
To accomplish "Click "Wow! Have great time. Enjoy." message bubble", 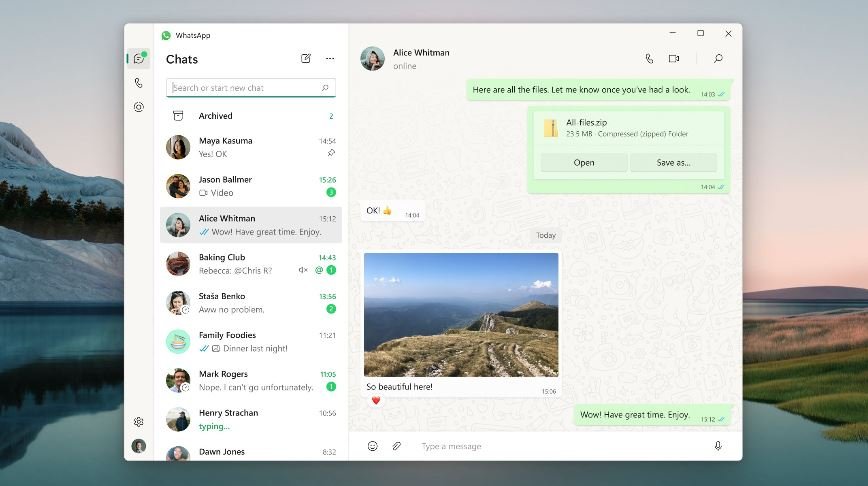I will [x=652, y=415].
